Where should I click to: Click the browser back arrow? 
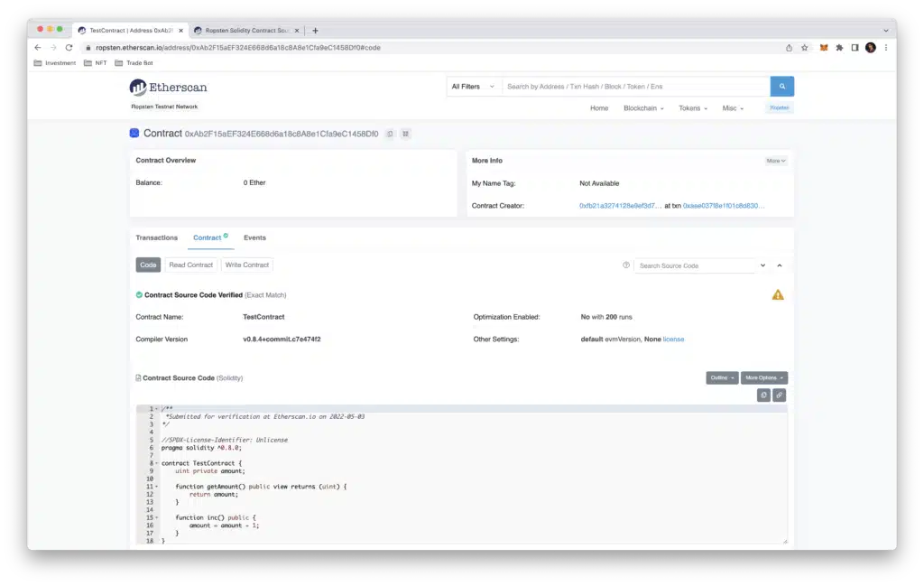pos(38,48)
